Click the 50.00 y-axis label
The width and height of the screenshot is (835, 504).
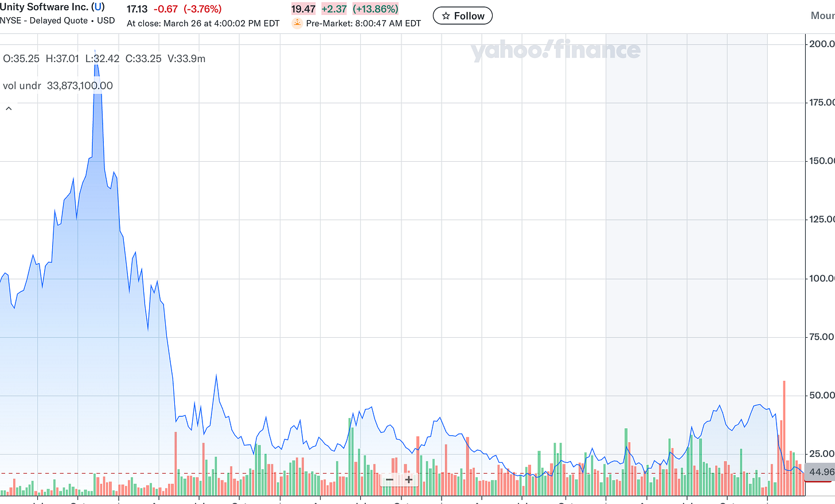(x=822, y=395)
